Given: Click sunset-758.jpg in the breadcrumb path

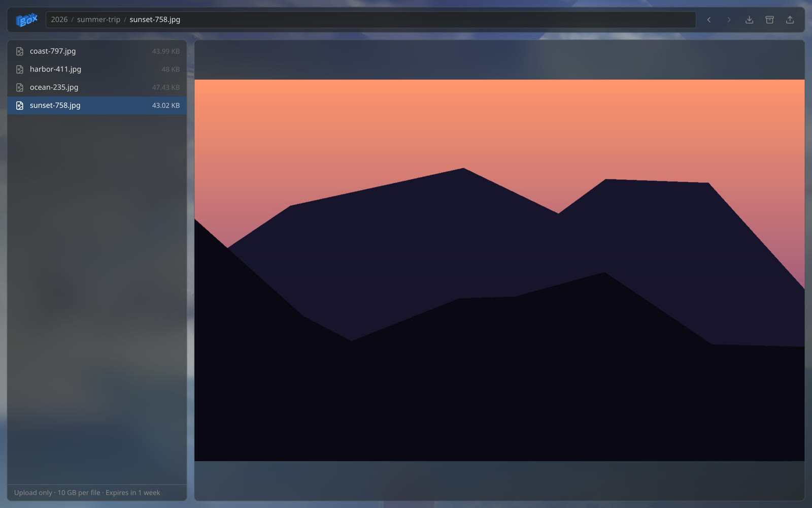Looking at the screenshot, I should point(155,19).
